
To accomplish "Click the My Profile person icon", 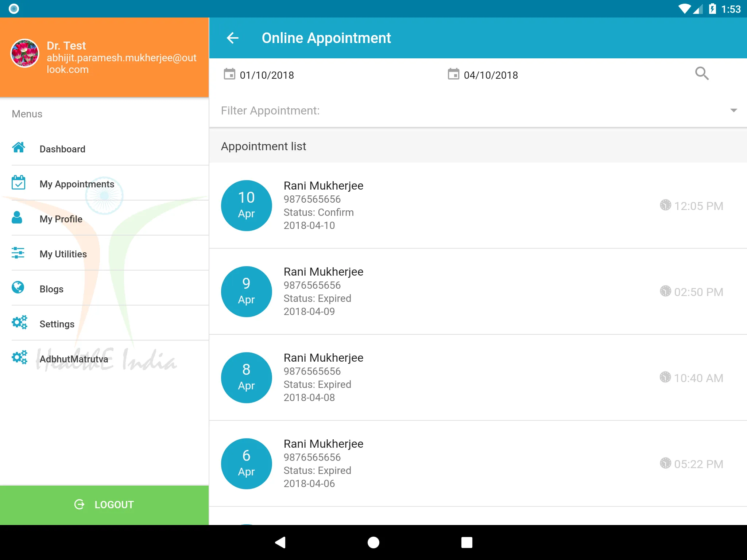I will coord(18,218).
